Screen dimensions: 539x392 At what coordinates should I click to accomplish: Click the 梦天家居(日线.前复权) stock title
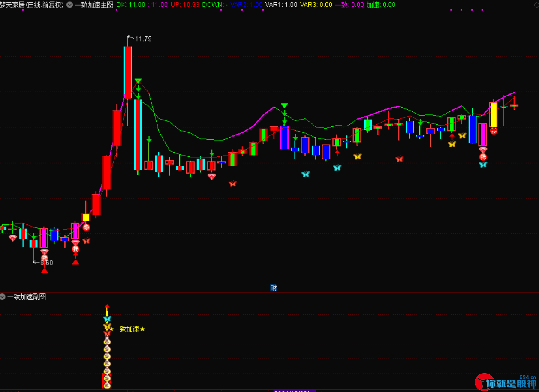click(32, 5)
